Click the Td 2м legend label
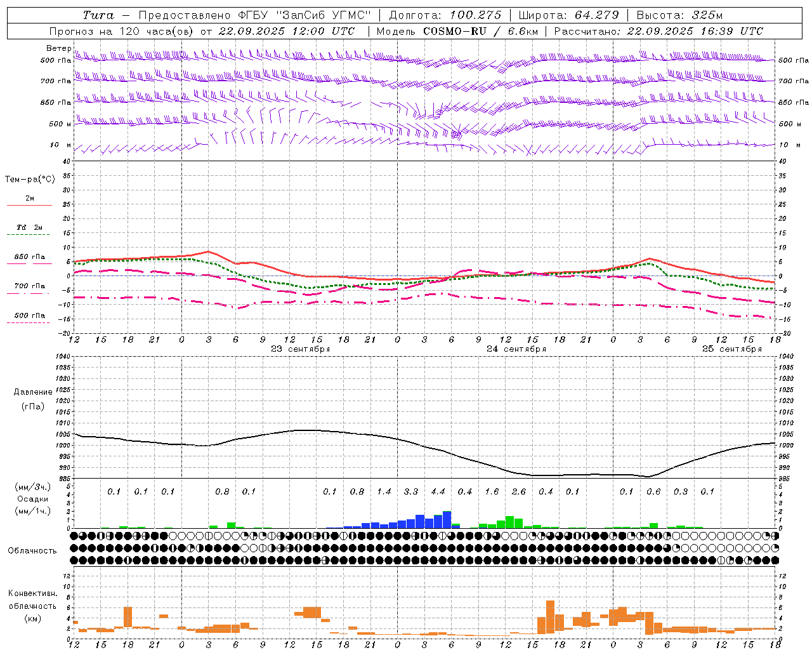The image size is (812, 650). [x=30, y=227]
